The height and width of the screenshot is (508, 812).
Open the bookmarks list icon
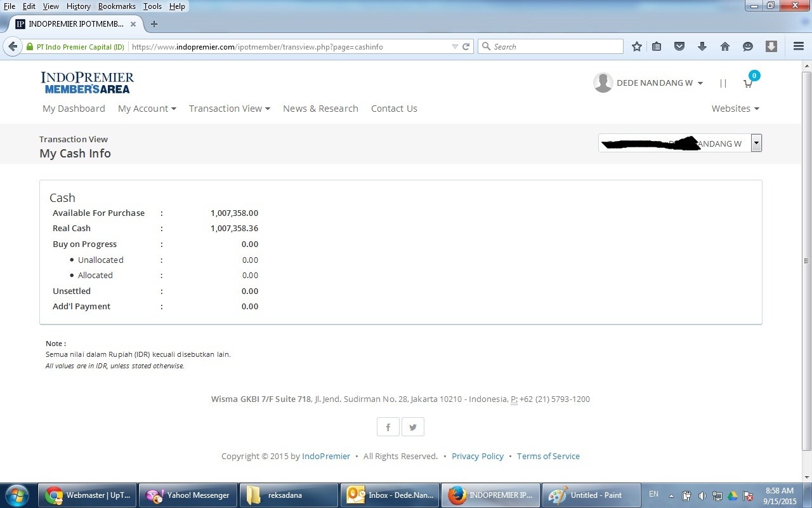pyautogui.click(x=657, y=46)
